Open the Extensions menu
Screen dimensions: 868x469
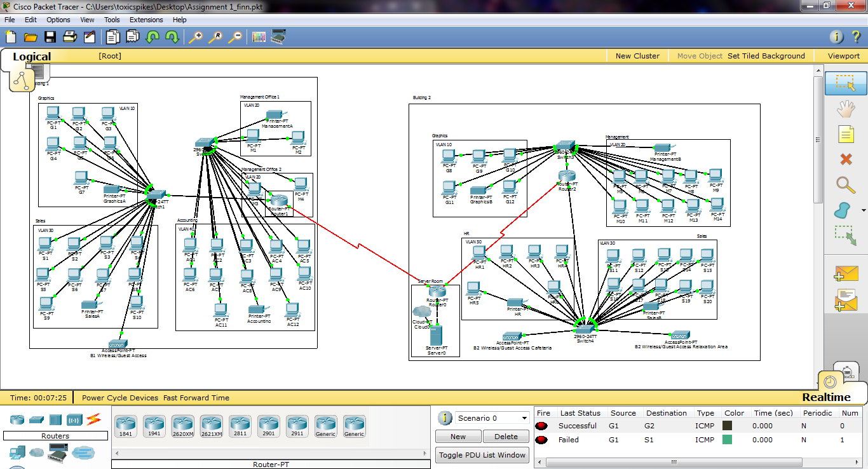pos(146,20)
